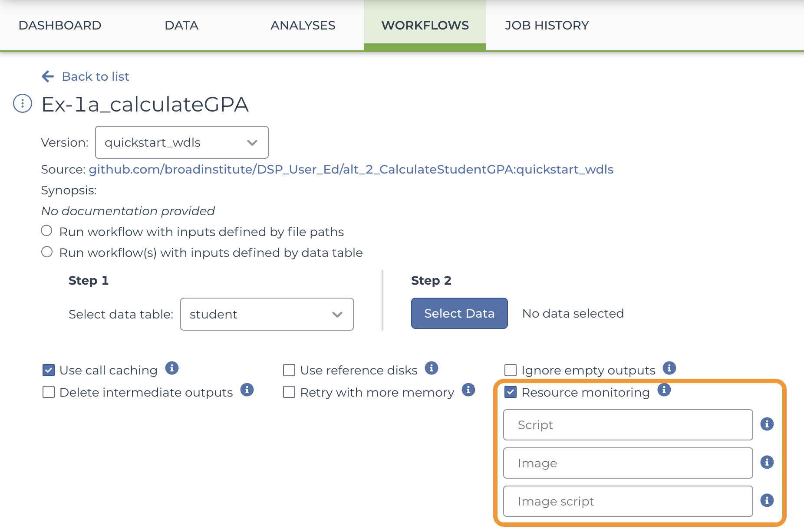Click the back arrow icon

(48, 76)
